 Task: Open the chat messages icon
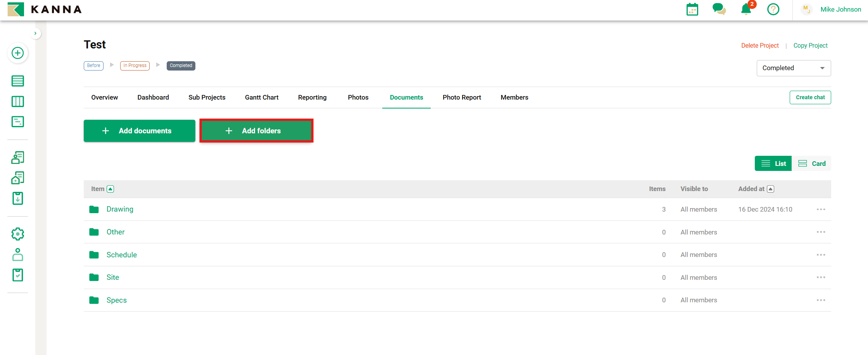[x=719, y=9]
